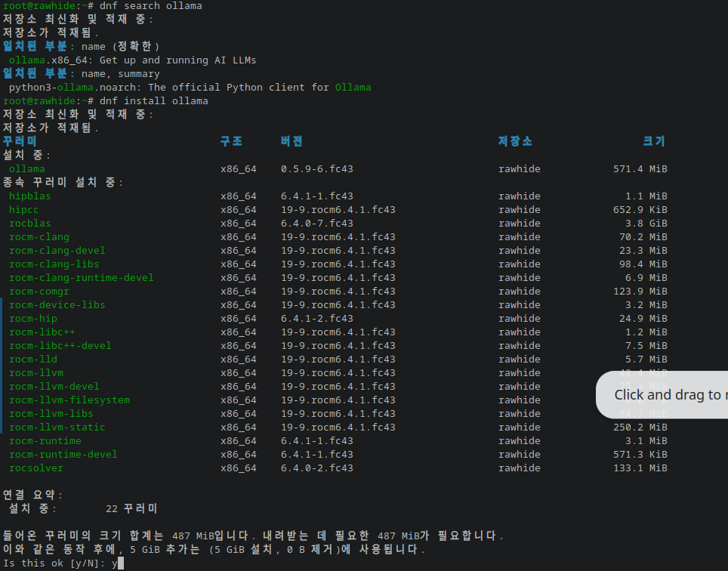The image size is (728, 571).
Task: Click the "5 GiB 추가" disk usage line
Action: [x=214, y=550]
